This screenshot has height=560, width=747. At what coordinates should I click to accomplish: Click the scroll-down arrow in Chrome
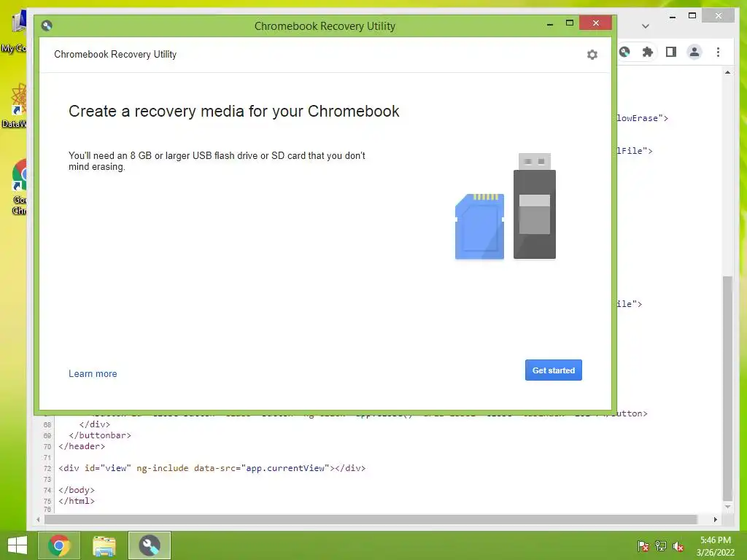pyautogui.click(x=727, y=507)
